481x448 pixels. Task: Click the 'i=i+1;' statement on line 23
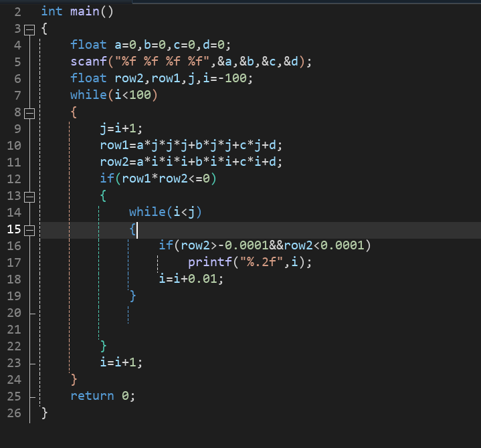pyautogui.click(x=121, y=362)
